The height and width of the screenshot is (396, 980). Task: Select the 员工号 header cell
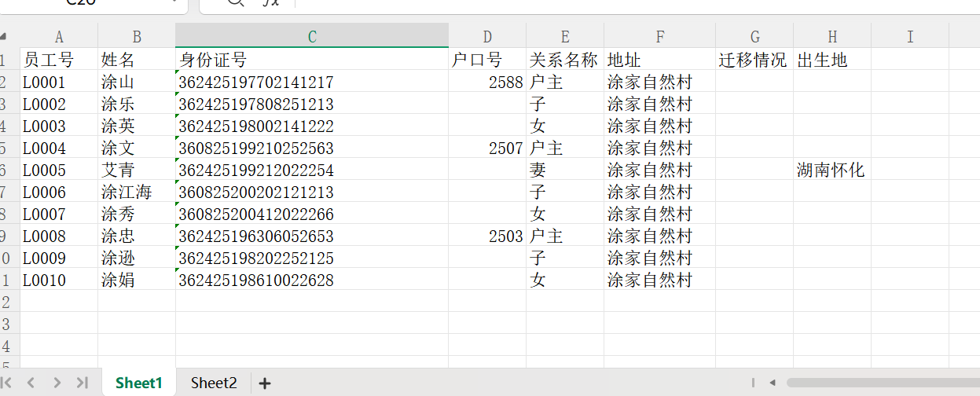tap(59, 60)
